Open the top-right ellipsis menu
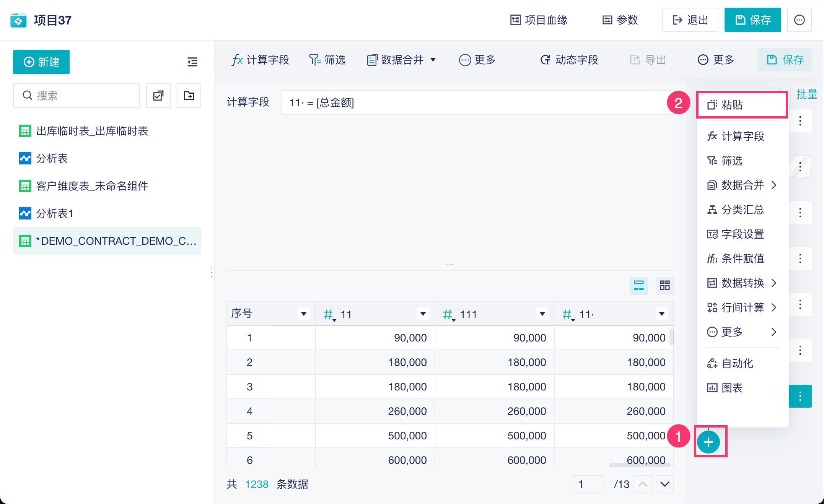Screen dimensions: 824x504 pyautogui.click(x=799, y=20)
